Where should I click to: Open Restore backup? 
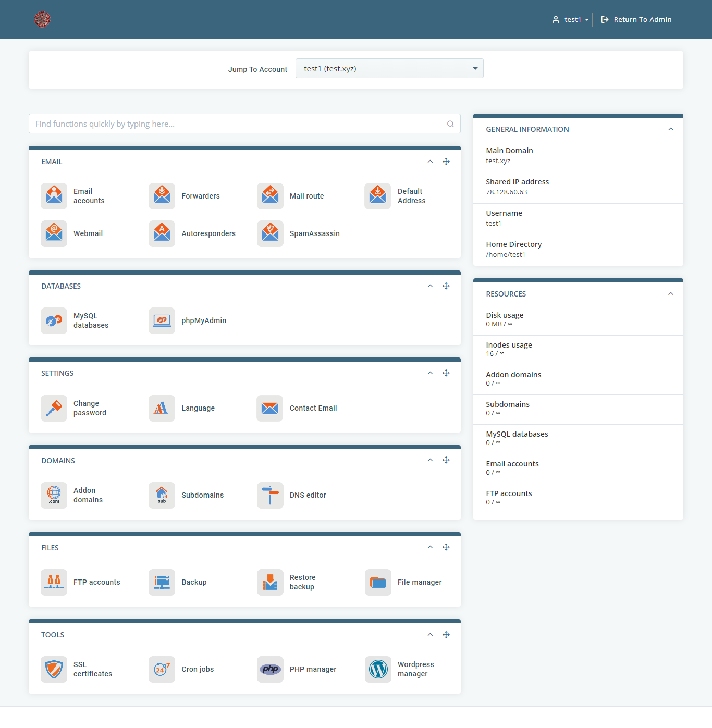[x=270, y=582]
